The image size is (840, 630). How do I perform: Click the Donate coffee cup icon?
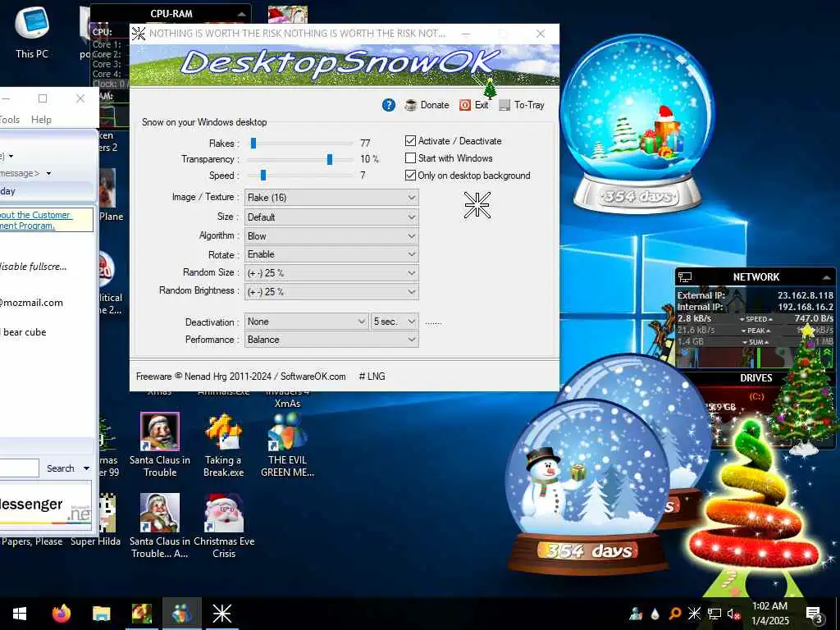point(411,105)
